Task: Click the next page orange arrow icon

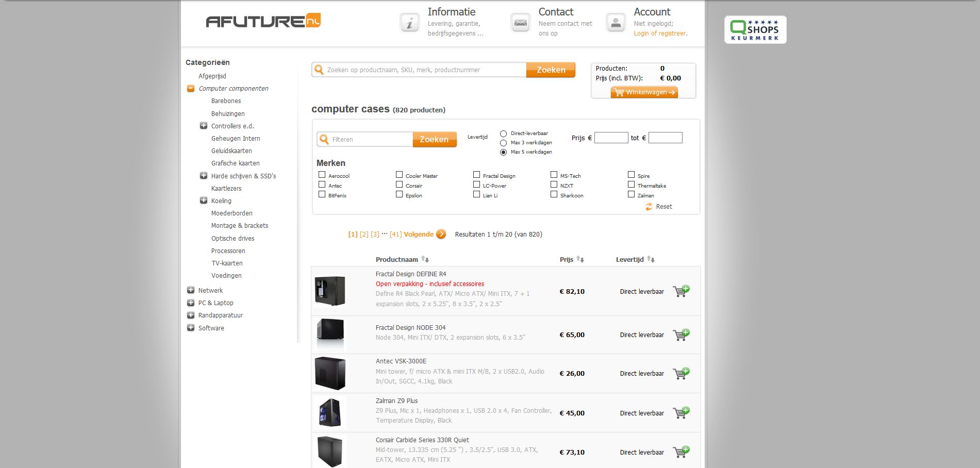Action: 441,234
